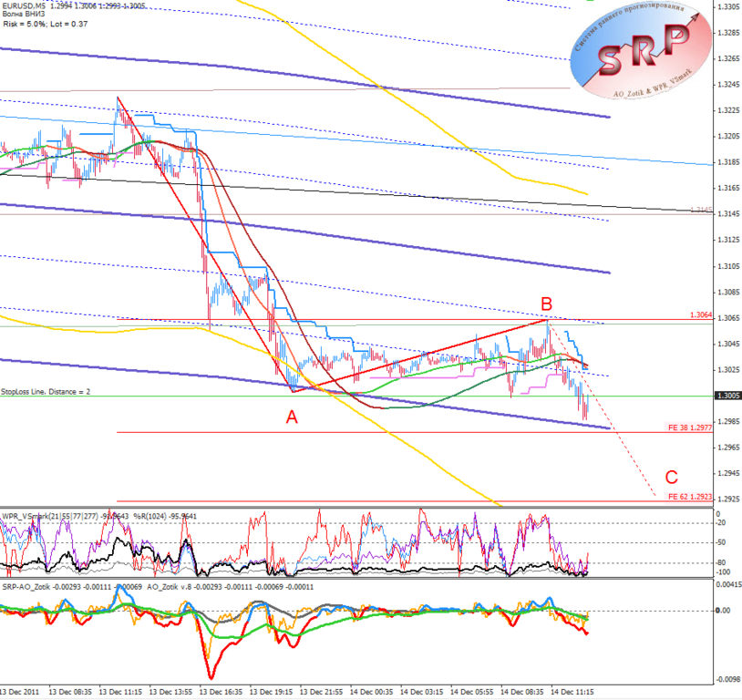Click the 1.3305 price scale value
742x700 pixels.
point(728,6)
